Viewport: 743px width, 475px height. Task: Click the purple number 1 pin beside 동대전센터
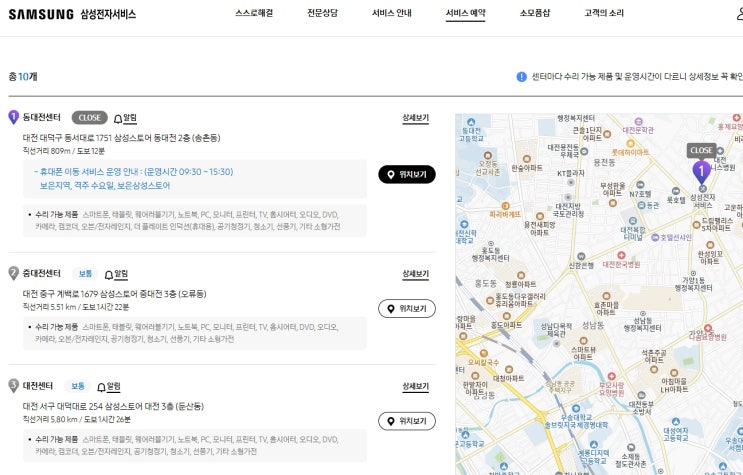pyautogui.click(x=14, y=117)
